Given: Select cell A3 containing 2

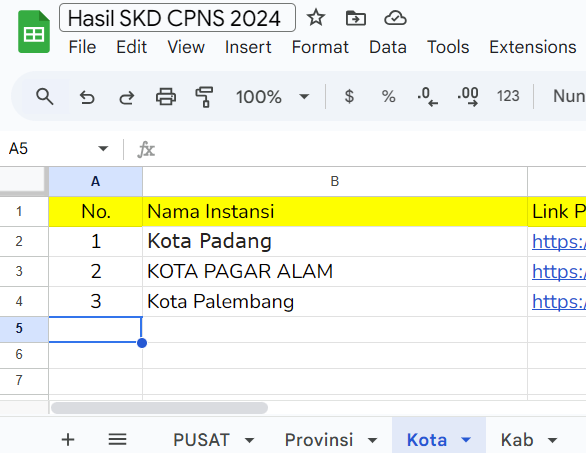Looking at the screenshot, I should (x=96, y=271).
